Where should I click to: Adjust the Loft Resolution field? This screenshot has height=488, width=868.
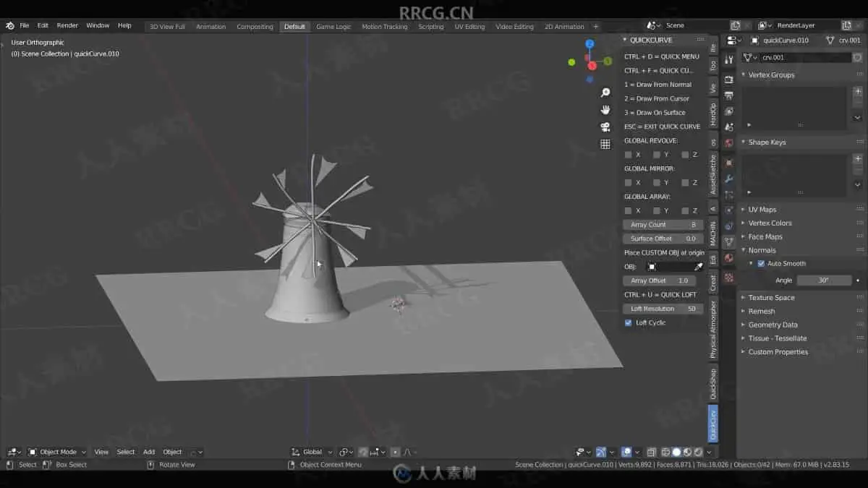click(x=663, y=309)
